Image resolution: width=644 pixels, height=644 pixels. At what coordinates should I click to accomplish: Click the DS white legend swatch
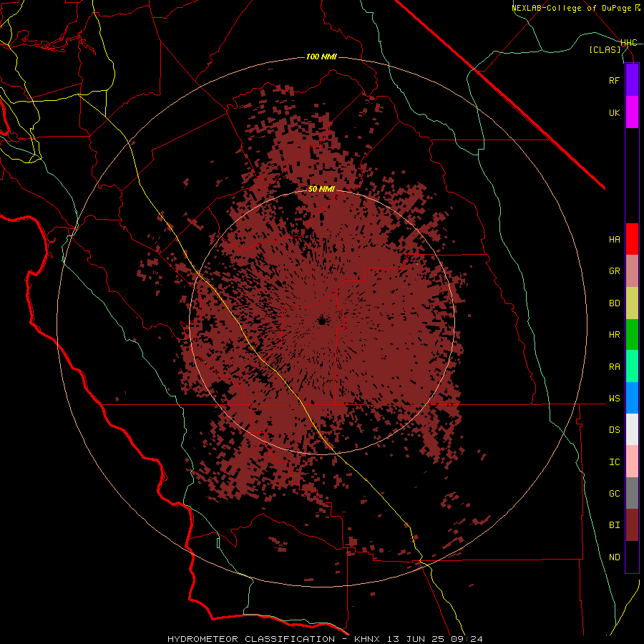coord(632,429)
